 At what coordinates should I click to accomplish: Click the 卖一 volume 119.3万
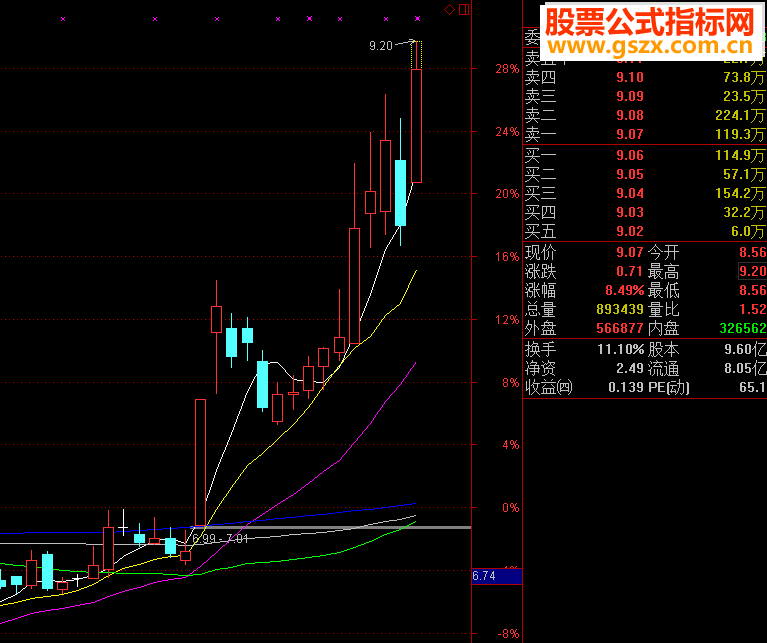coord(740,134)
